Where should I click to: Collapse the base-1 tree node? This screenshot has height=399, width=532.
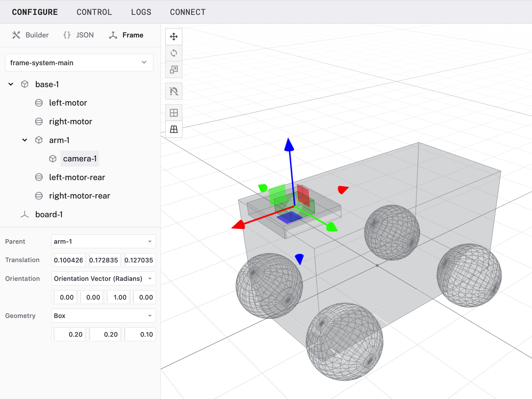tap(11, 84)
